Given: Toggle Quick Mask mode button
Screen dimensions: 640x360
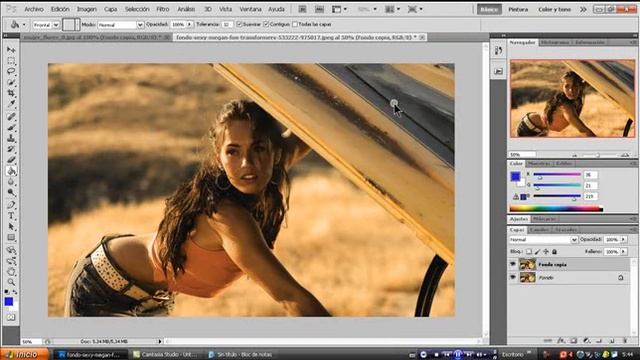Looking at the screenshot, I should click(x=11, y=317).
